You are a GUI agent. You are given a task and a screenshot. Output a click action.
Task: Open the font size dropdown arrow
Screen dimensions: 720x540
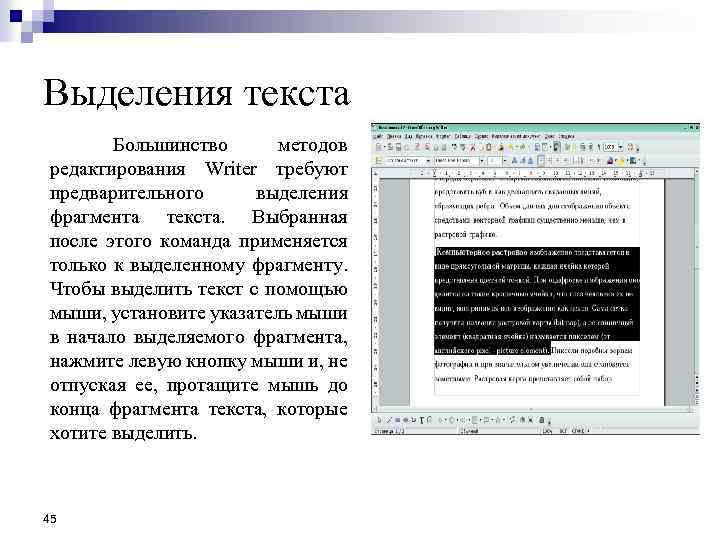tap(505, 161)
